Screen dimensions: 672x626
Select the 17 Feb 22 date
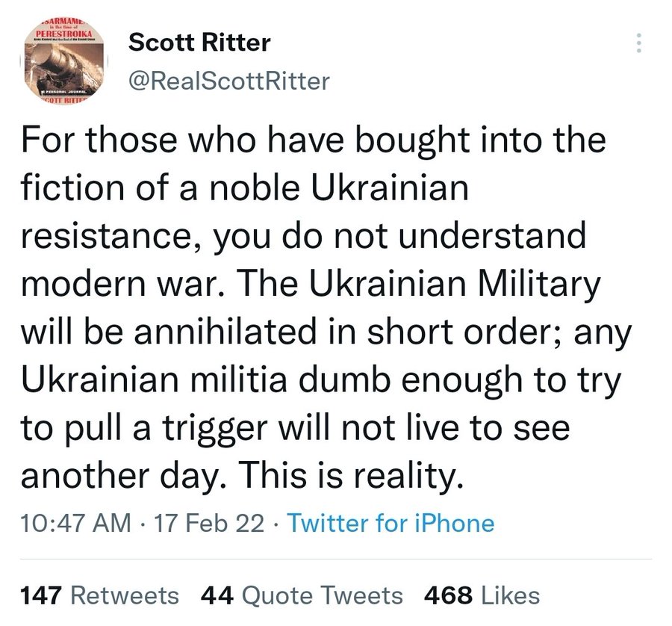point(209,524)
